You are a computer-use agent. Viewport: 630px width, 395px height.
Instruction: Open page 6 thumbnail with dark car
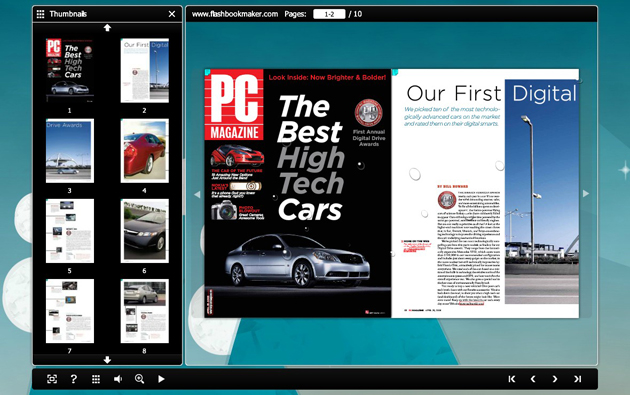[145, 231]
